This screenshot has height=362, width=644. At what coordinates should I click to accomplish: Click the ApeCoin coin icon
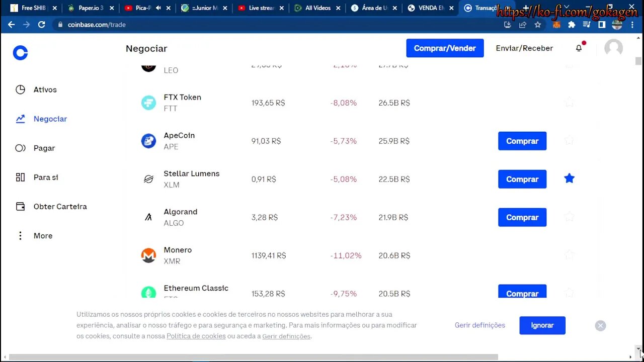pyautogui.click(x=148, y=141)
